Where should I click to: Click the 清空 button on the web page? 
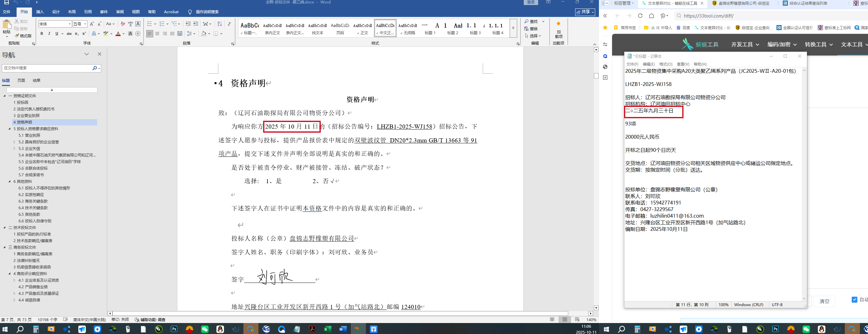[824, 301]
